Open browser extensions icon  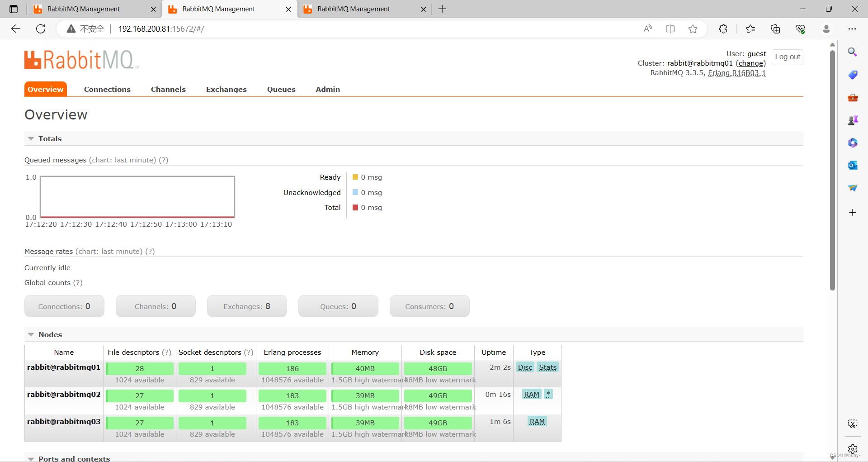coord(723,29)
